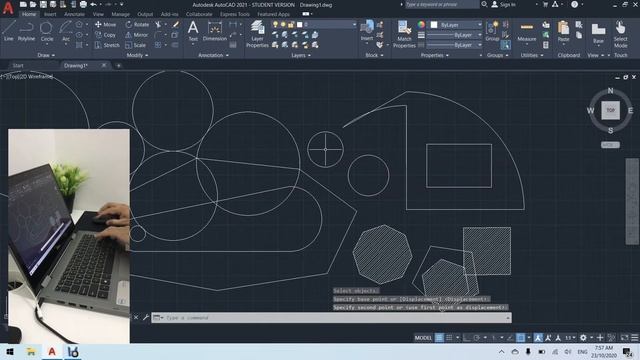The image size is (640, 360).
Task: Toggle clean screen mode
Action: pyautogui.click(x=624, y=338)
